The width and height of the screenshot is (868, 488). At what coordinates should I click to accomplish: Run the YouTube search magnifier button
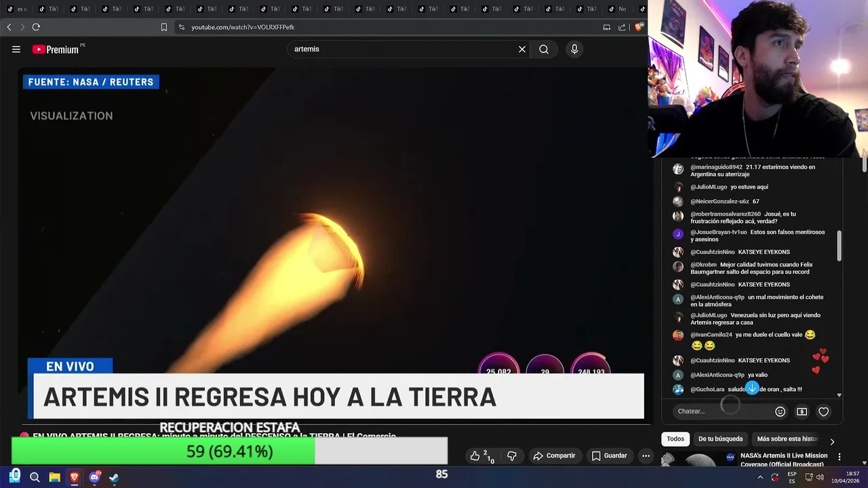pos(544,49)
